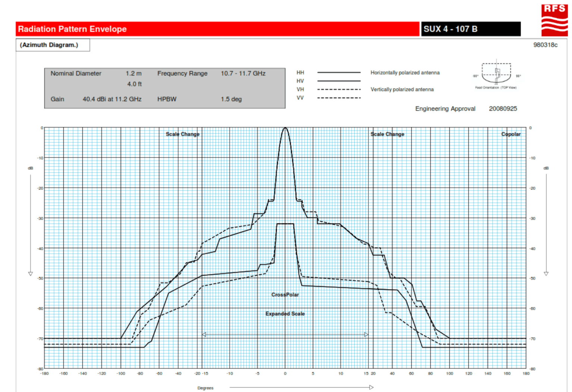Click the HH legend label

tap(300, 72)
